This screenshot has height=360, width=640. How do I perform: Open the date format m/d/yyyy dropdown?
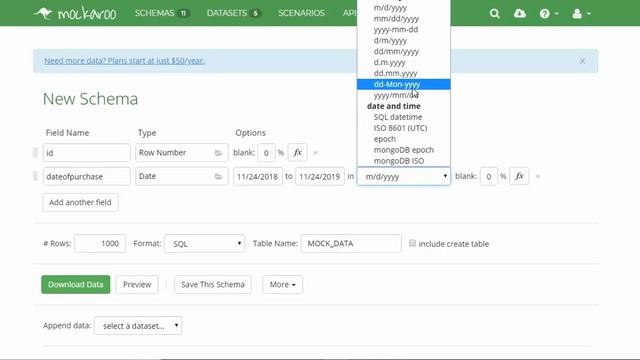[x=404, y=176]
